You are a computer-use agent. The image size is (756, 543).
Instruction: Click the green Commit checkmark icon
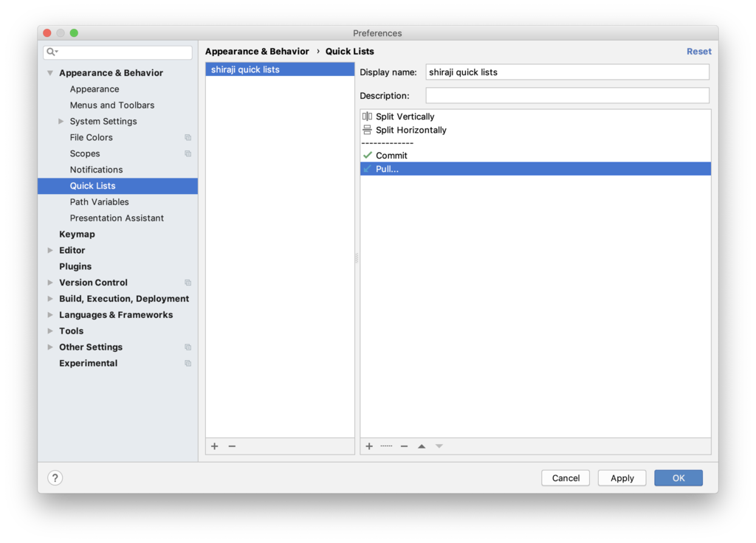368,155
